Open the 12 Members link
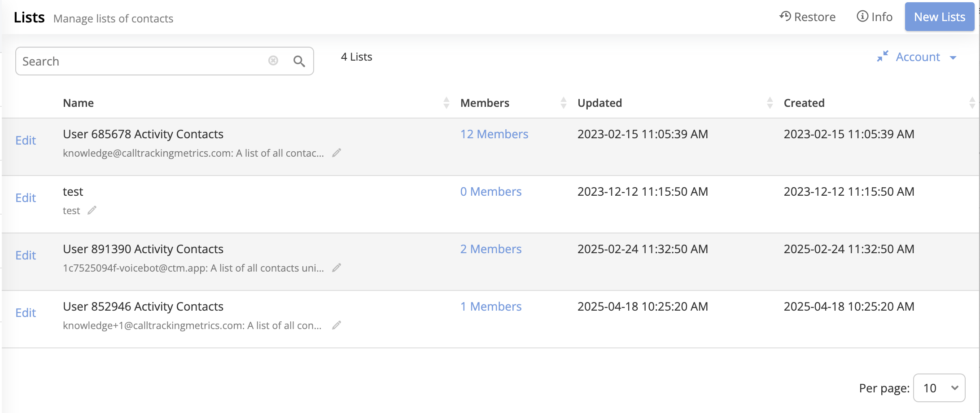 point(494,134)
